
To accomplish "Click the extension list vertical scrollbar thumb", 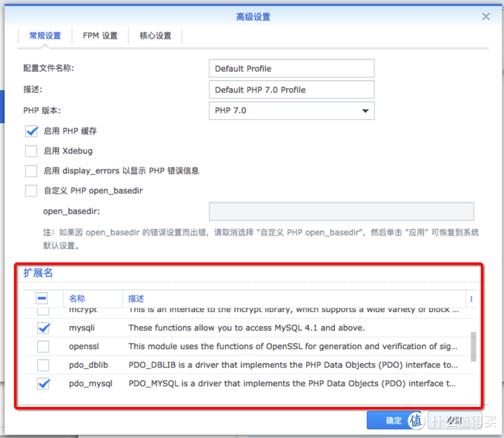I will 473,347.
